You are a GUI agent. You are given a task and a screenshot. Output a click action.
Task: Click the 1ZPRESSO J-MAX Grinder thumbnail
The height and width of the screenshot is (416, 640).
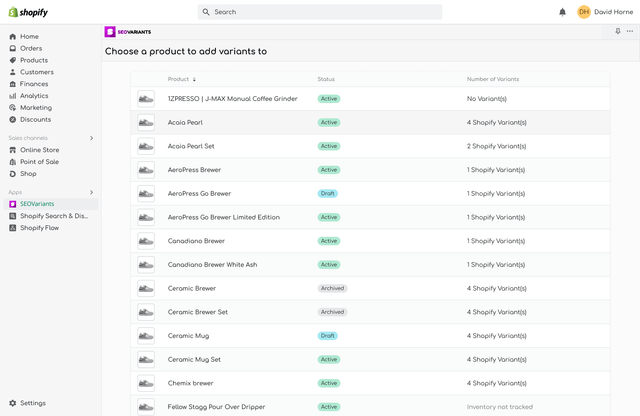click(x=146, y=99)
